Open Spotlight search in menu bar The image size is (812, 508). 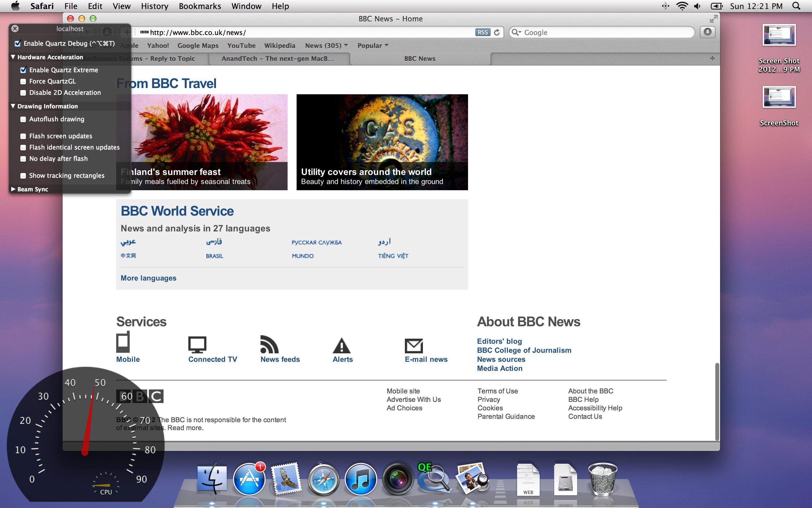click(x=796, y=6)
